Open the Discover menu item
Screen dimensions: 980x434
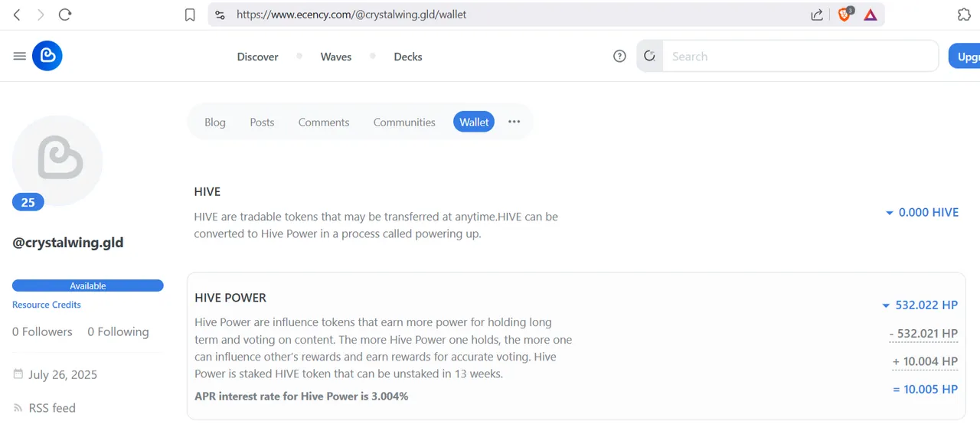coord(258,57)
